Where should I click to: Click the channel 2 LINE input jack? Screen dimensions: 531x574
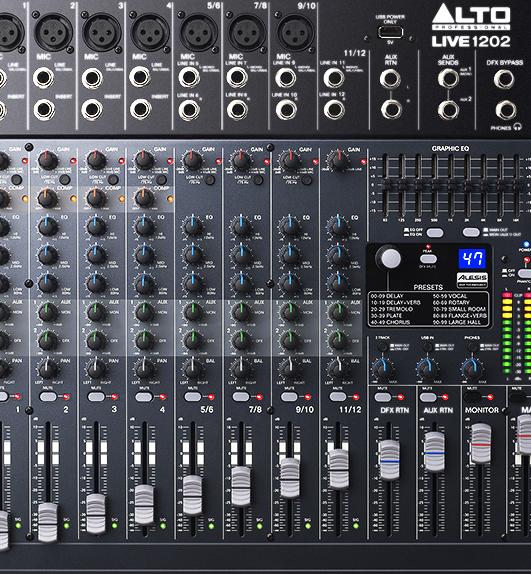pyautogui.click(x=44, y=78)
